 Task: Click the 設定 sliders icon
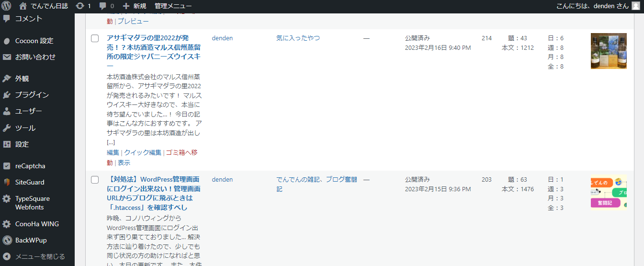[7, 144]
